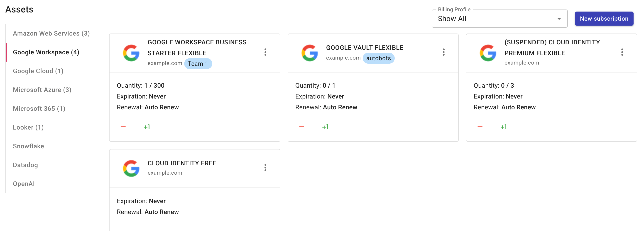644x231 pixels.
Task: Open kebab menu for Suspended Cloud Identity Premium
Action: pyautogui.click(x=622, y=52)
